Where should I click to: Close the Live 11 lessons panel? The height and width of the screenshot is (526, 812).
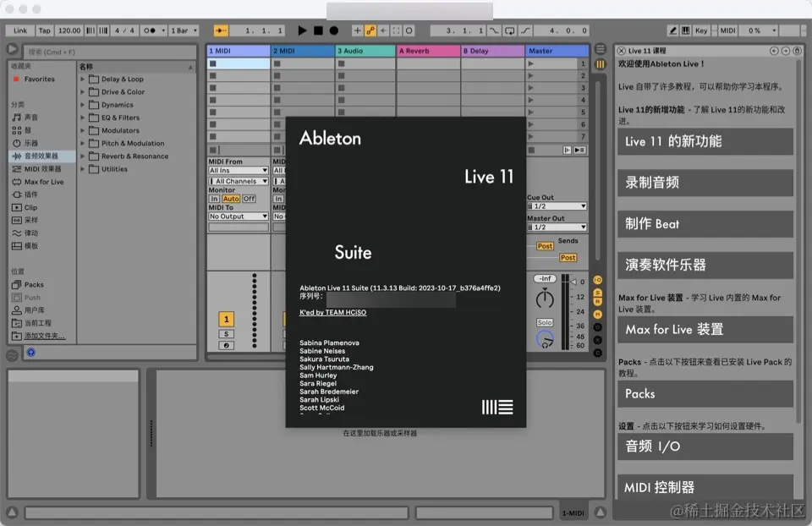coord(622,51)
